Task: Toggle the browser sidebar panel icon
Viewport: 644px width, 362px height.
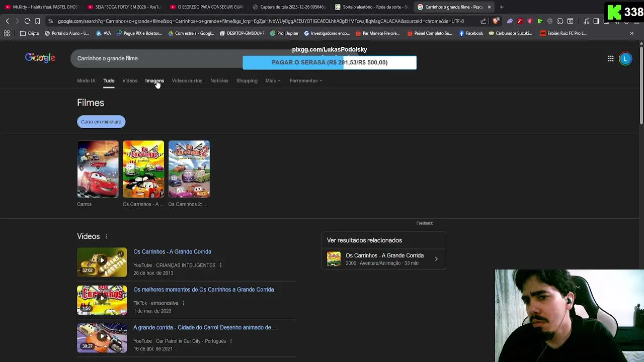Action: pyautogui.click(x=596, y=21)
